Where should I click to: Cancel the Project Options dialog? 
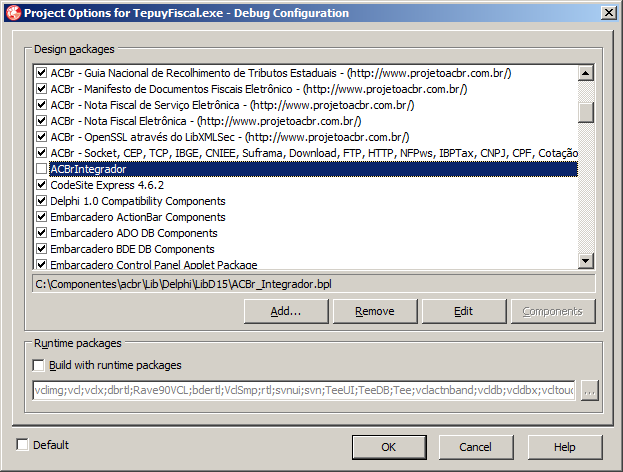476,447
